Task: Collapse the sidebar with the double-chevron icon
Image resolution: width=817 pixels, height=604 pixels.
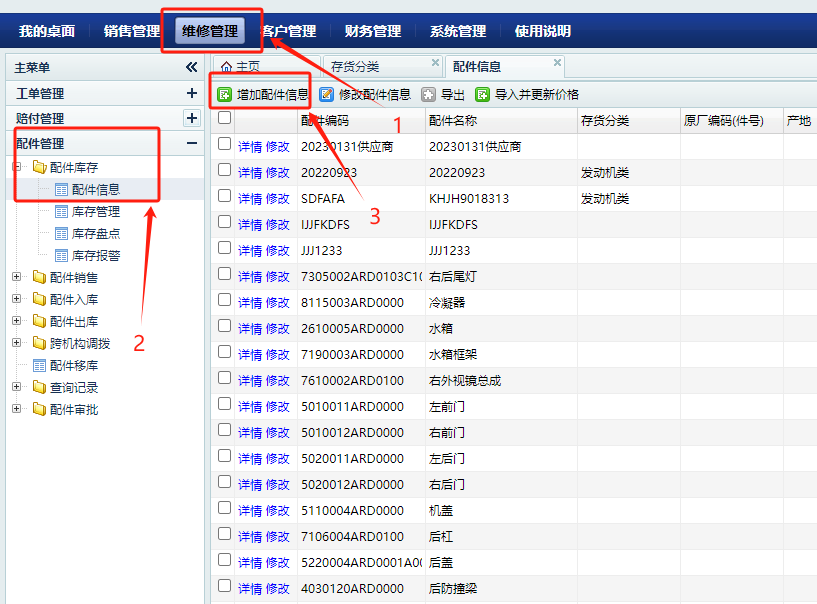Action: [192, 67]
